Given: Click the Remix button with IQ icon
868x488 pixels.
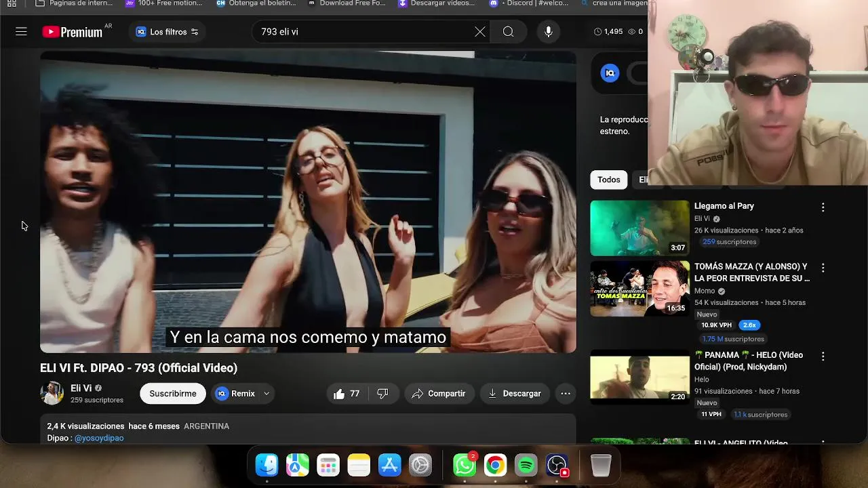Looking at the screenshot, I should [236, 393].
